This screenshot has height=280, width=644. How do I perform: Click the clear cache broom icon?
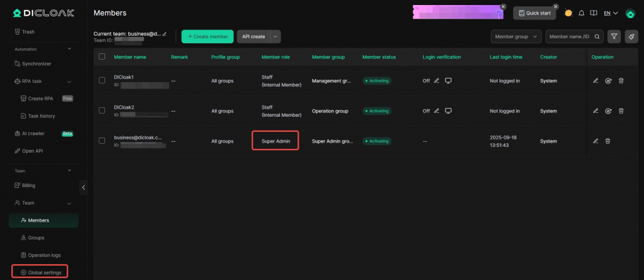631,36
